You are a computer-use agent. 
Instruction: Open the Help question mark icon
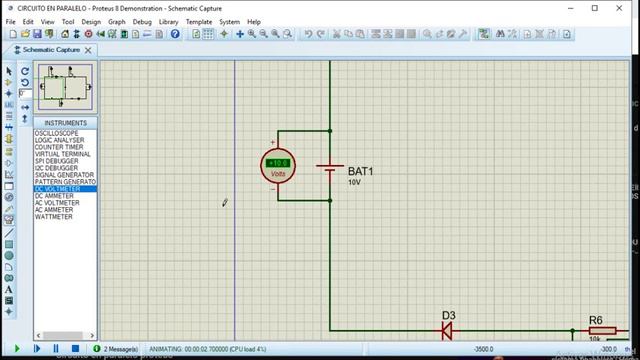click(x=175, y=34)
